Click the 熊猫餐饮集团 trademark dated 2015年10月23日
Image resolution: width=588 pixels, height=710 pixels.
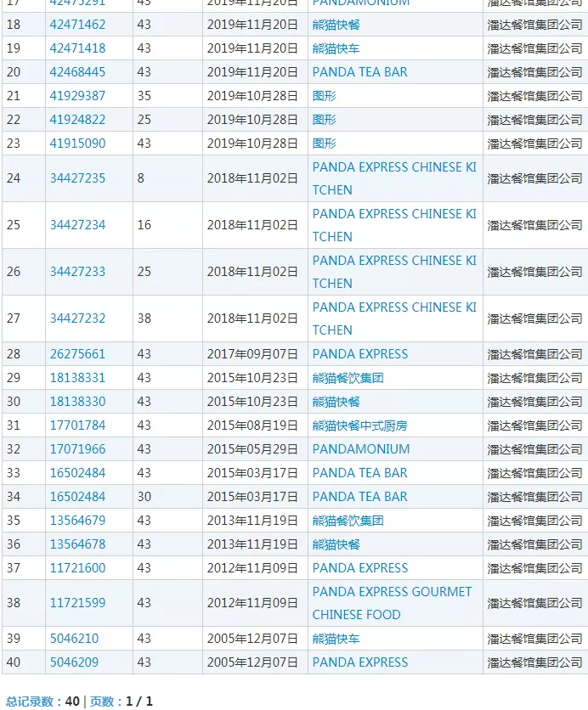(348, 378)
